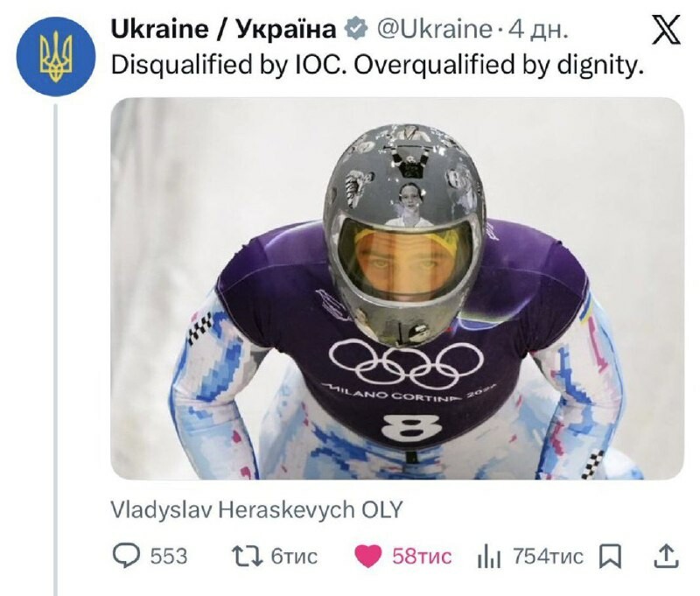
Task: Open the skeleton athlete photo
Action: click(397, 288)
